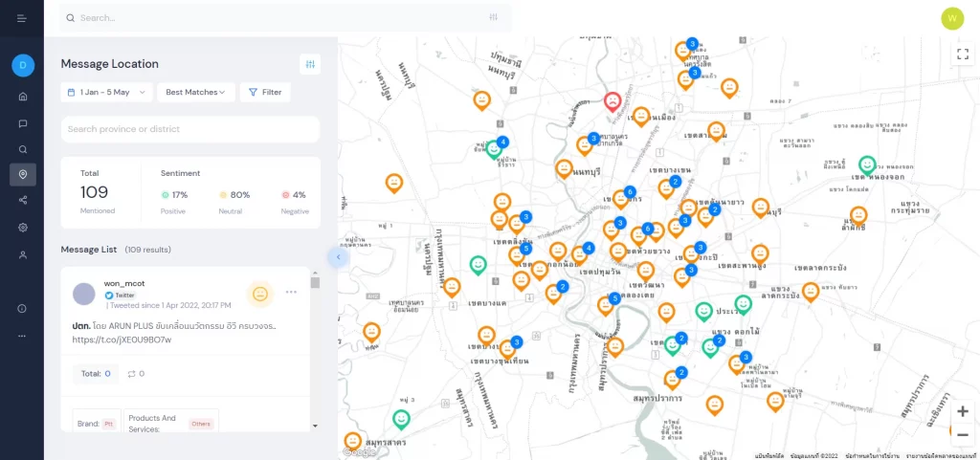Select the Location pin item in sidebar
This screenshot has width=980, height=460.
click(x=22, y=174)
